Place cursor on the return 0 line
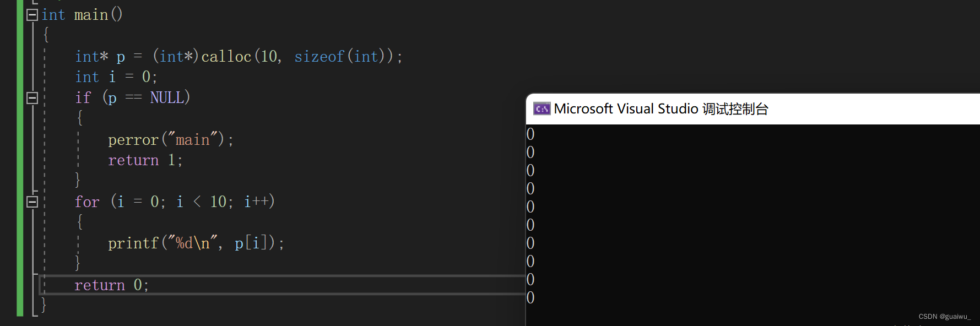The width and height of the screenshot is (980, 326). tap(112, 285)
